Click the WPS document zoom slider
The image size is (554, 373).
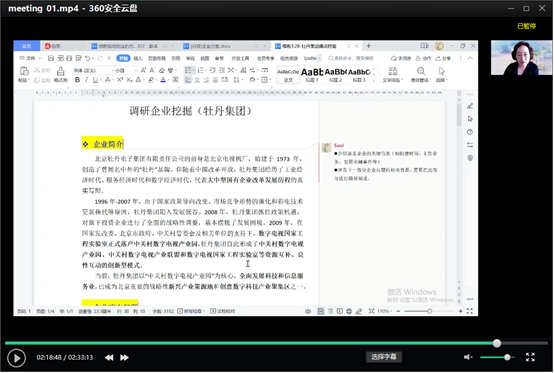(x=429, y=311)
